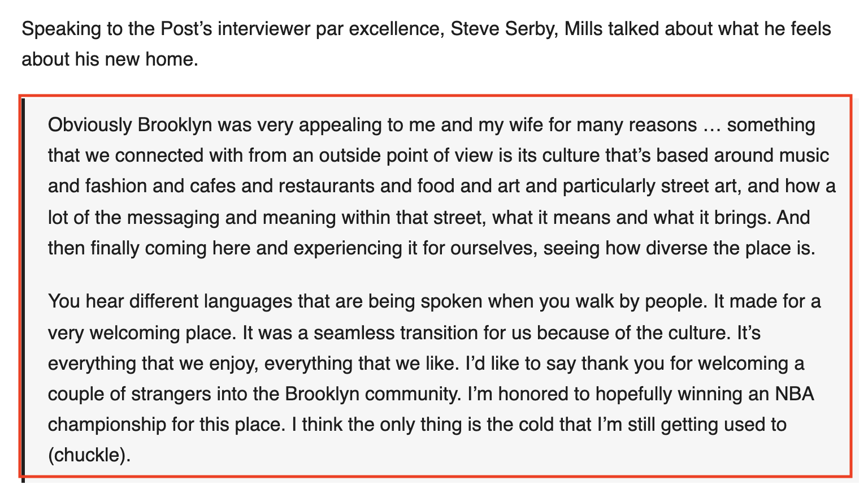The width and height of the screenshot is (868, 493).
Task: Click the phrase "how diverse the place is"
Action: click(710, 248)
